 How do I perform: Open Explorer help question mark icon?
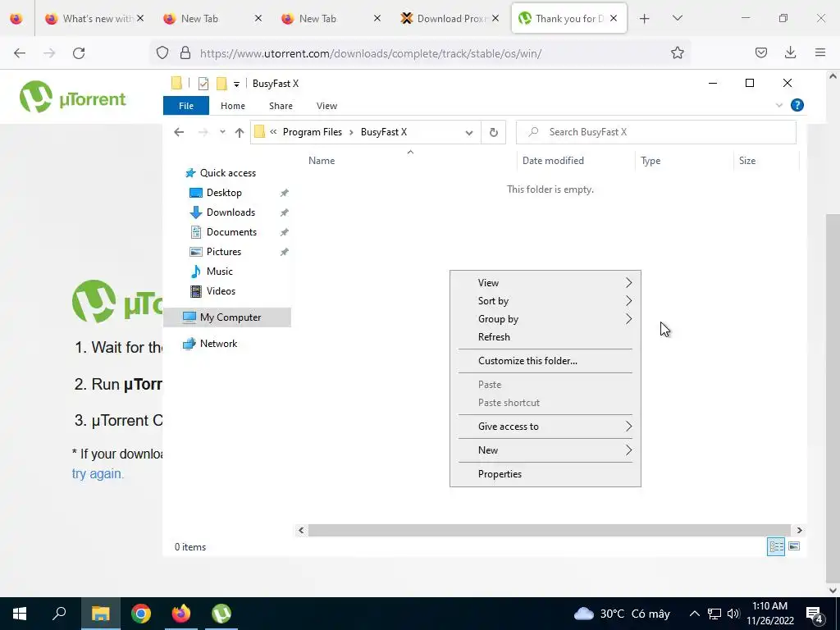tap(797, 106)
